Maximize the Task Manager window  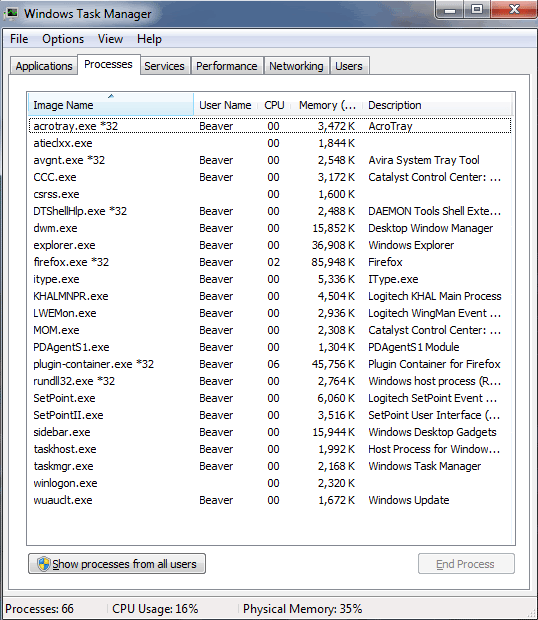point(477,9)
